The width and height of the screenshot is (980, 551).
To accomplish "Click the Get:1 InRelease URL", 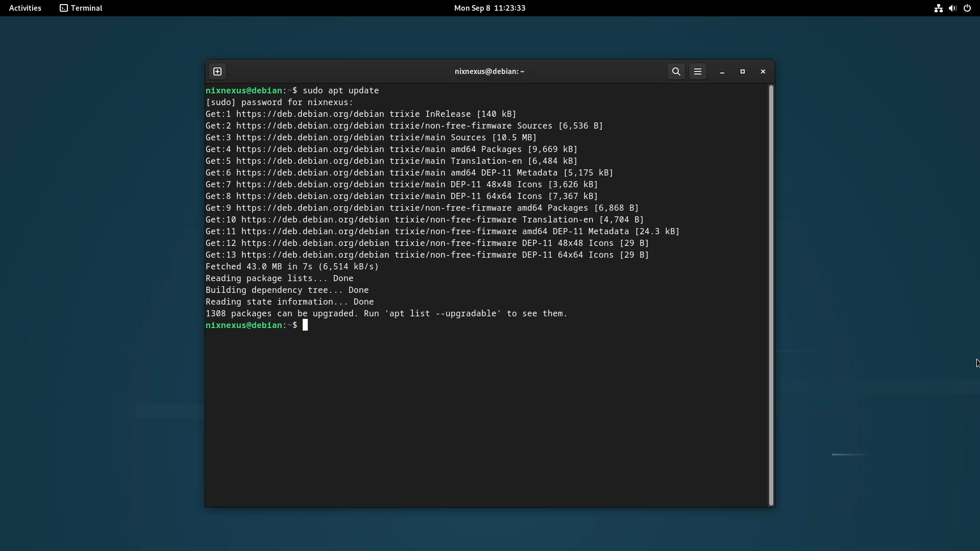I will [310, 114].
